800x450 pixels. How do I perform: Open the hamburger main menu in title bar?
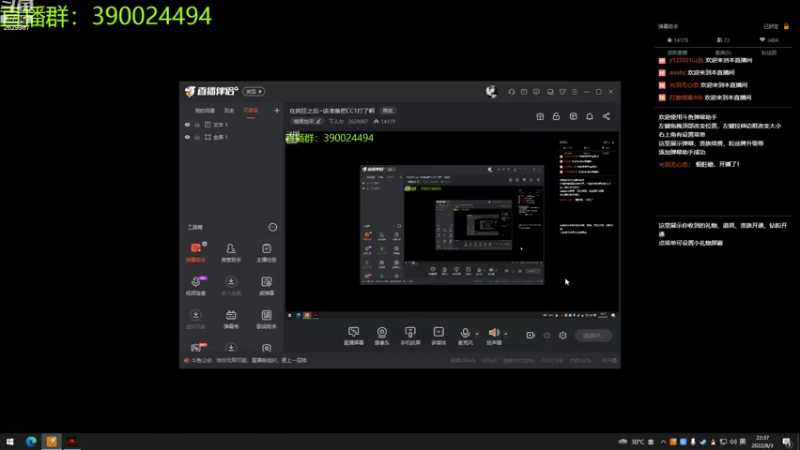point(574,92)
